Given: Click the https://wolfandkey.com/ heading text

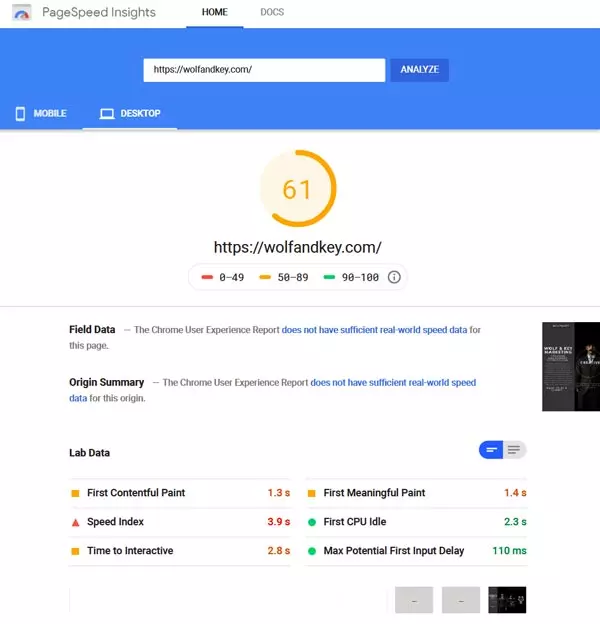Looking at the screenshot, I should point(298,247).
